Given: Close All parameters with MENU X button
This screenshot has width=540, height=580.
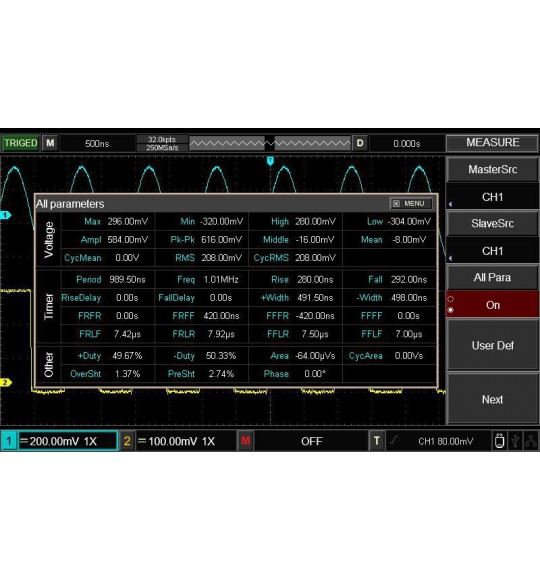Looking at the screenshot, I should (411, 203).
